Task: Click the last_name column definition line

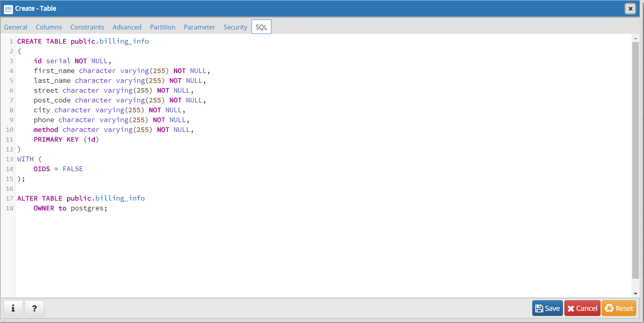Action: tap(120, 80)
